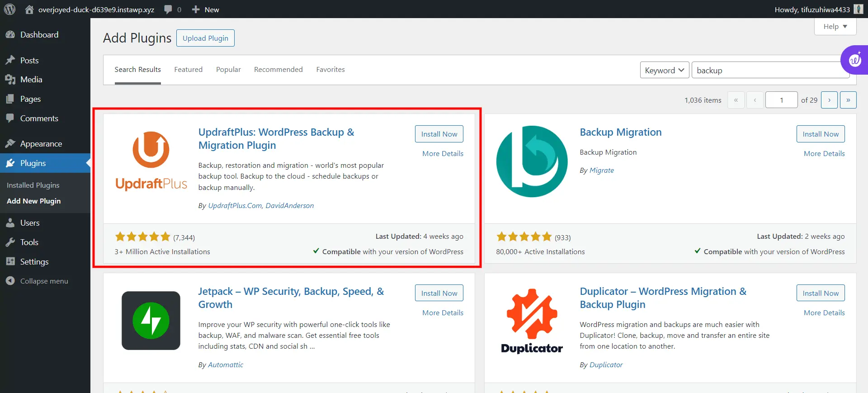
Task: Open the Howdy, tifuzuhiwa4433 account menu
Action: [818, 9]
